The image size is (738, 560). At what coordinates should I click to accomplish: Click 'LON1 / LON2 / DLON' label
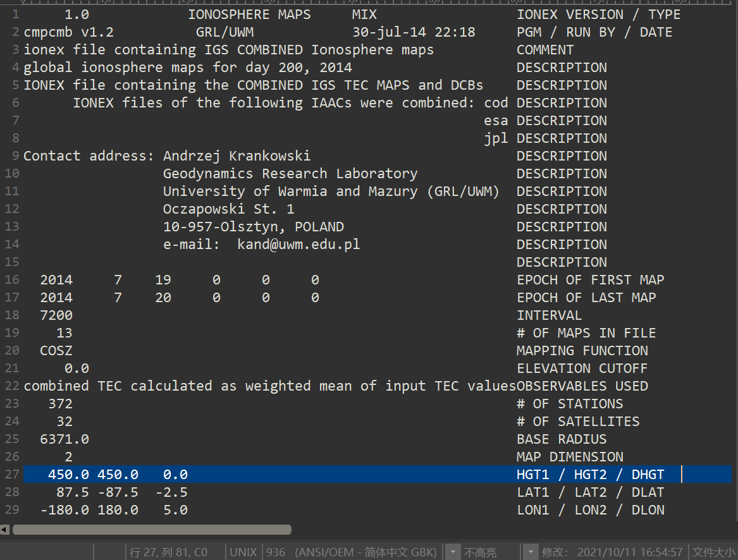pyautogui.click(x=590, y=510)
